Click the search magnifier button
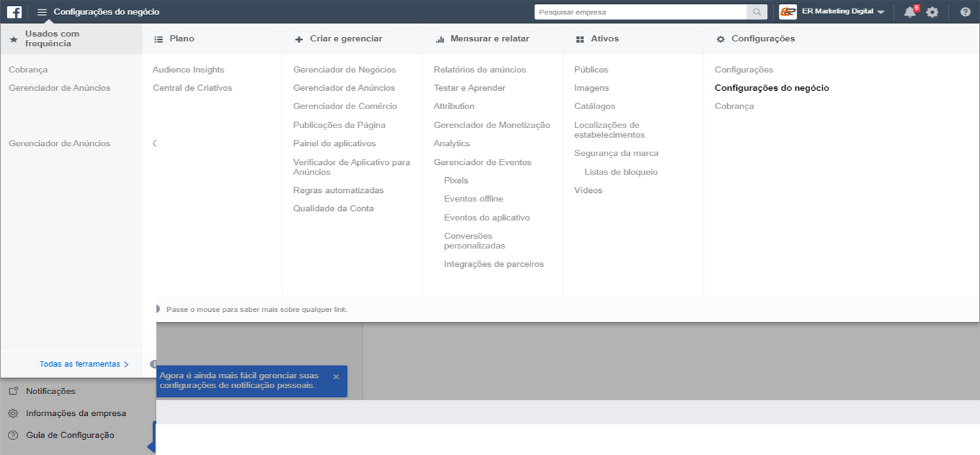980x455 pixels. point(757,12)
